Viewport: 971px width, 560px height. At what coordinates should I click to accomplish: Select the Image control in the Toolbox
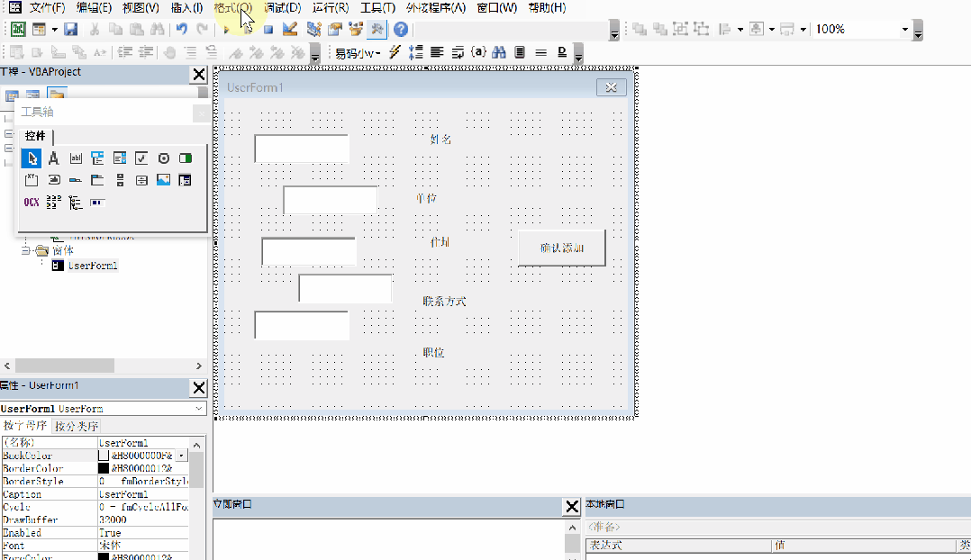tap(163, 179)
